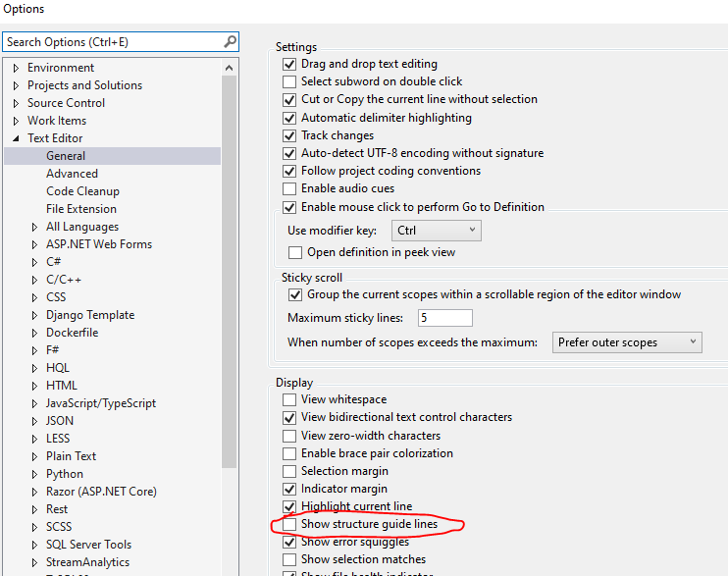Viewport: 728px width, 576px height.
Task: Expand the SQL Server Tools node
Action: [x=34, y=545]
